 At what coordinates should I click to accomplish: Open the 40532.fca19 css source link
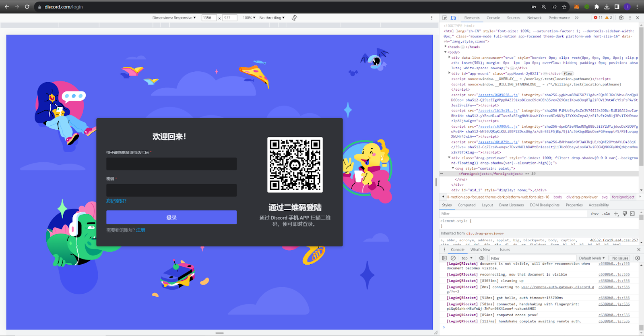(614, 240)
